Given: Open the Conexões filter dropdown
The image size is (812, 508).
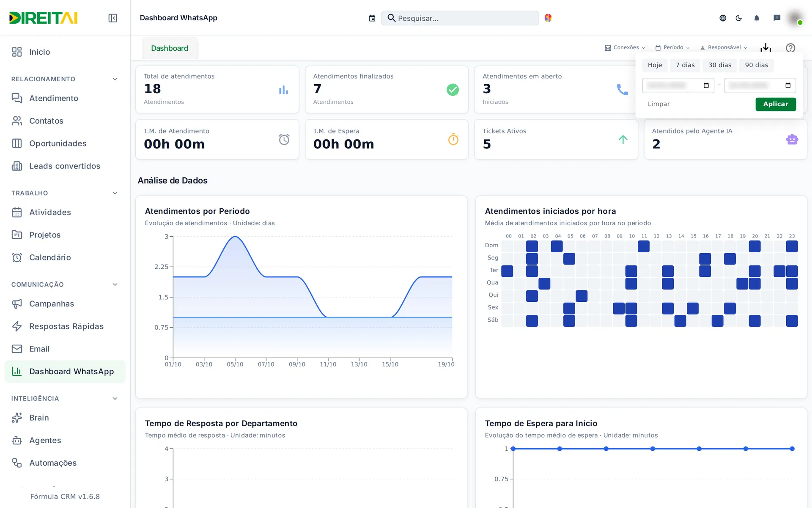Looking at the screenshot, I should [x=625, y=47].
